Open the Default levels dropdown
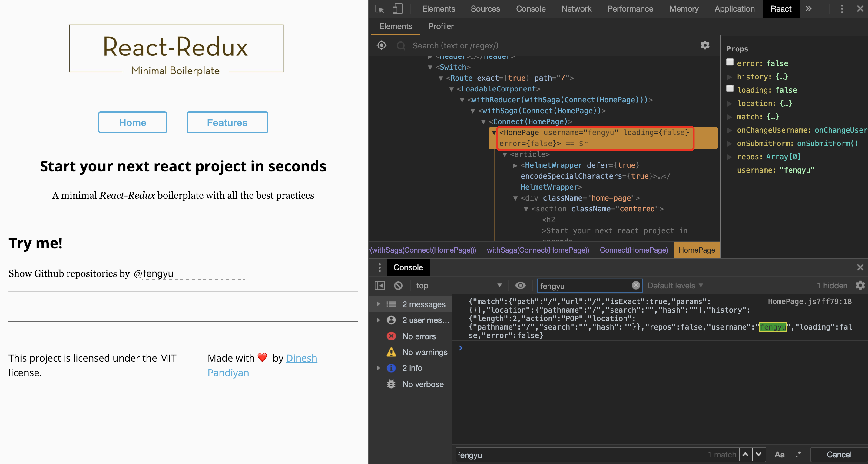Viewport: 868px width, 464px height. point(675,286)
